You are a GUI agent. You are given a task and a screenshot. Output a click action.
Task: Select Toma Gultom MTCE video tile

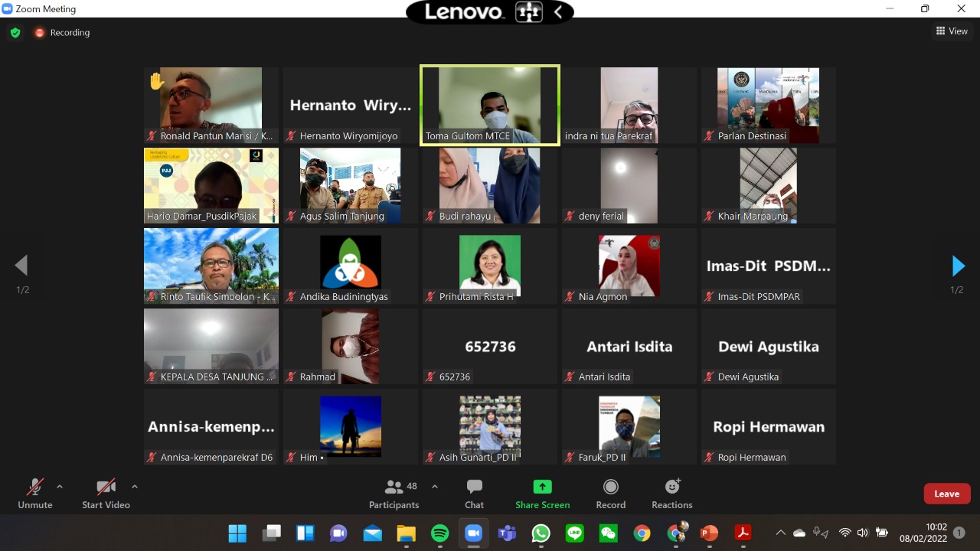tap(490, 105)
